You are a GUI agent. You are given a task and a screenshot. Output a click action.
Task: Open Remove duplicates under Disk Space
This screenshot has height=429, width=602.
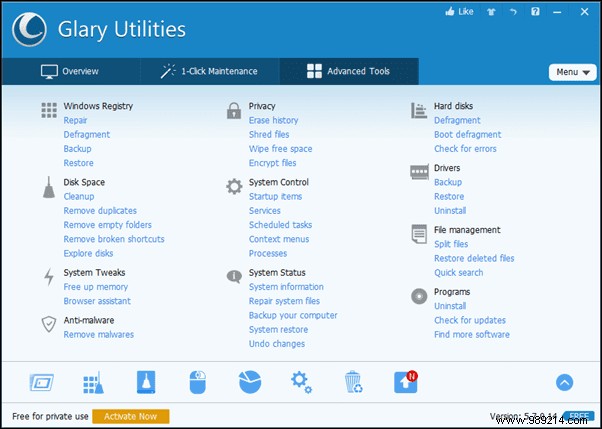(x=100, y=210)
